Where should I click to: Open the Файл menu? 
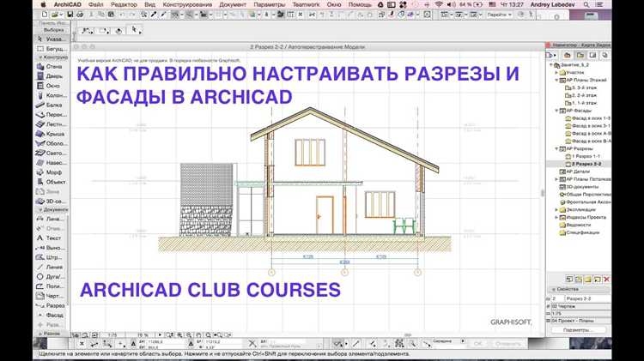click(x=95, y=4)
